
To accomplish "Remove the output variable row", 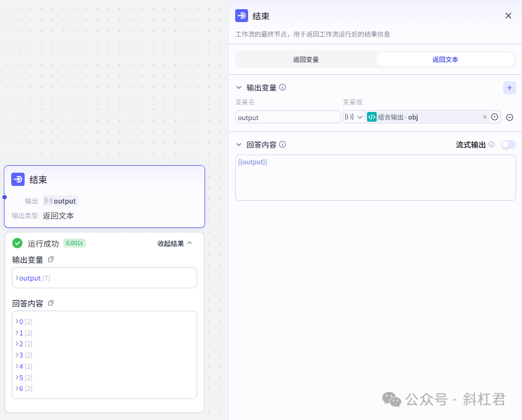I will (x=509, y=117).
